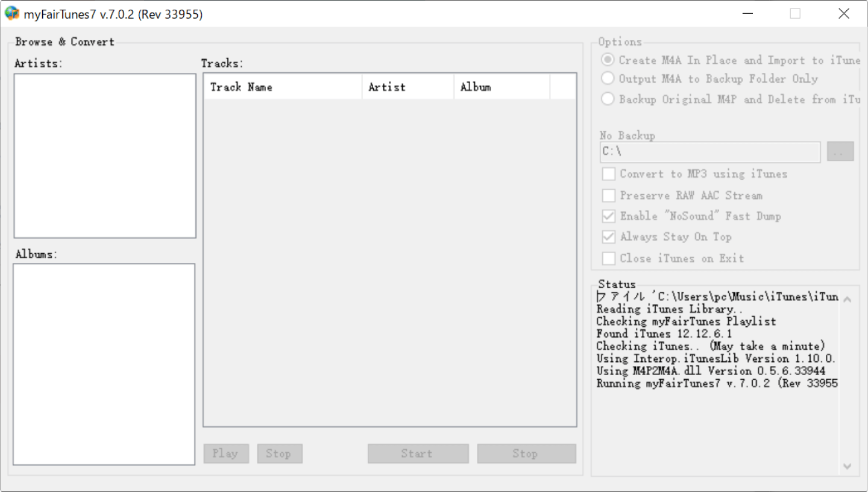Click Status scrollbar down arrow
Screen dimensions: 868x492
tap(847, 466)
